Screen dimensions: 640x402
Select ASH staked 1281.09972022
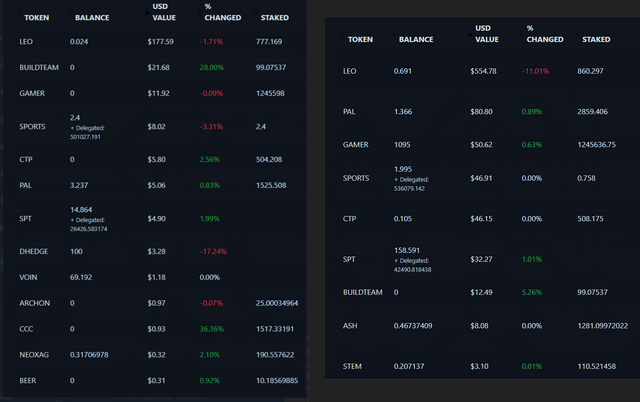[x=602, y=326]
